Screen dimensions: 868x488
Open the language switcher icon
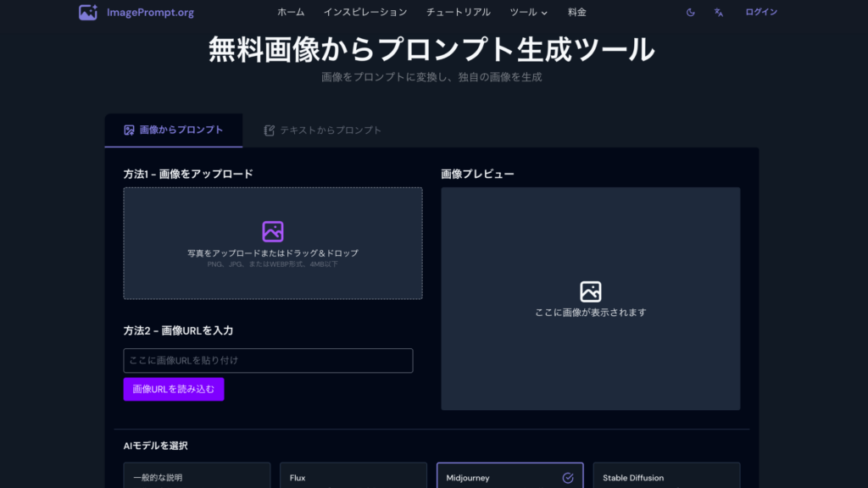click(x=718, y=12)
